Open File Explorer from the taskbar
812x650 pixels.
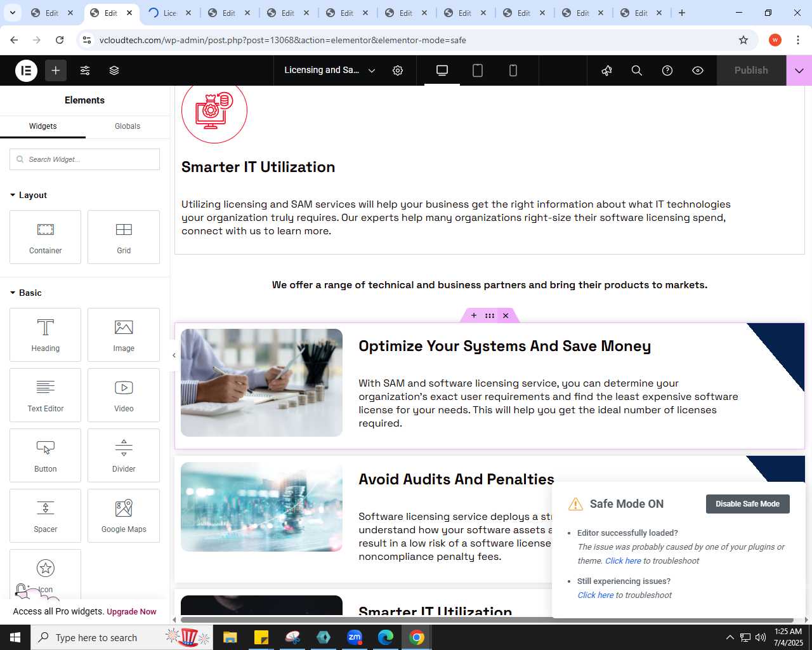pos(230,637)
